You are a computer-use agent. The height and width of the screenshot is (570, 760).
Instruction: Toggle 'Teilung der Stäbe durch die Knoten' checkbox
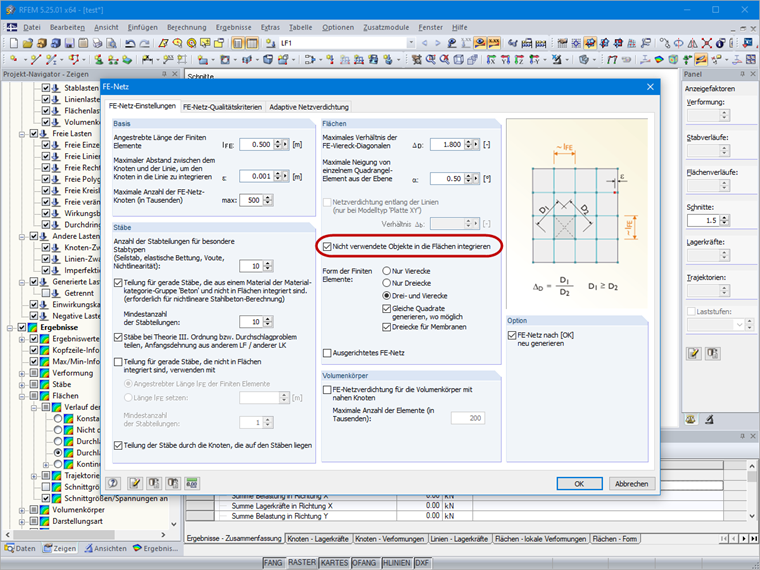[118, 445]
